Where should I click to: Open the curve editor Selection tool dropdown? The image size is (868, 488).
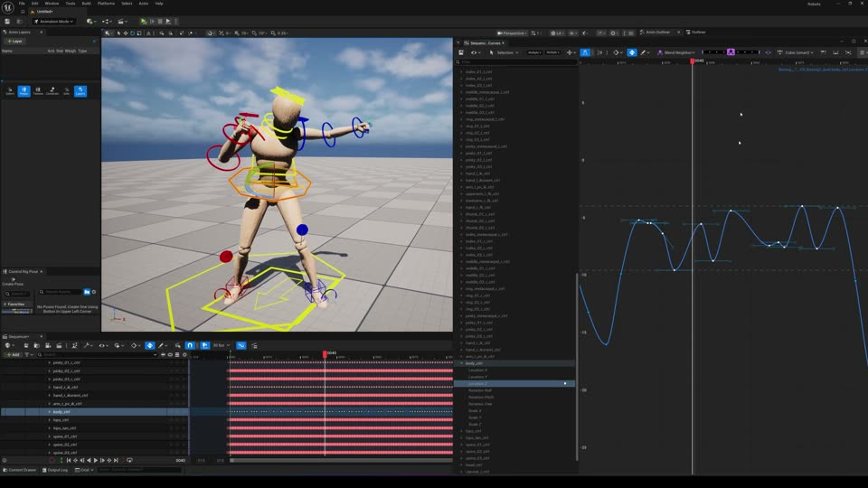(x=504, y=52)
